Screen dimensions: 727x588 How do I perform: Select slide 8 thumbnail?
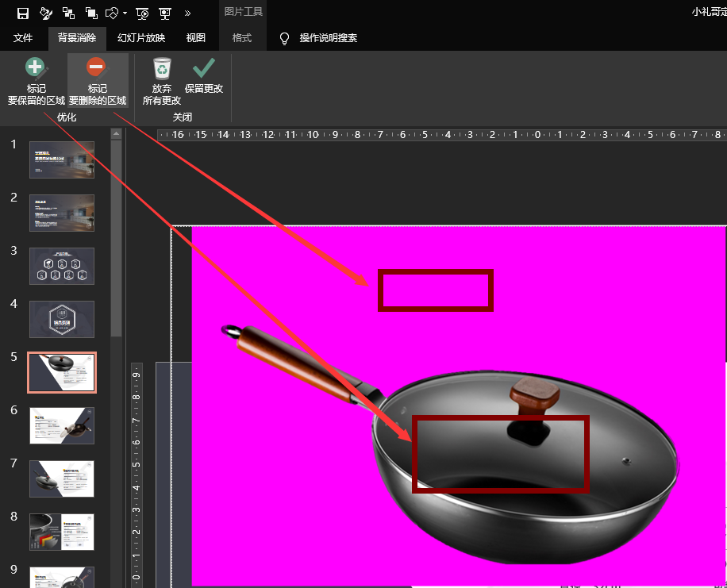click(x=62, y=532)
